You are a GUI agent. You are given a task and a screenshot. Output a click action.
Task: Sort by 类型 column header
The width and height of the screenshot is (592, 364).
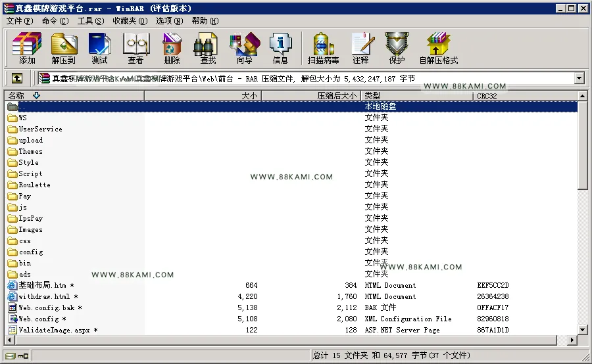point(417,96)
